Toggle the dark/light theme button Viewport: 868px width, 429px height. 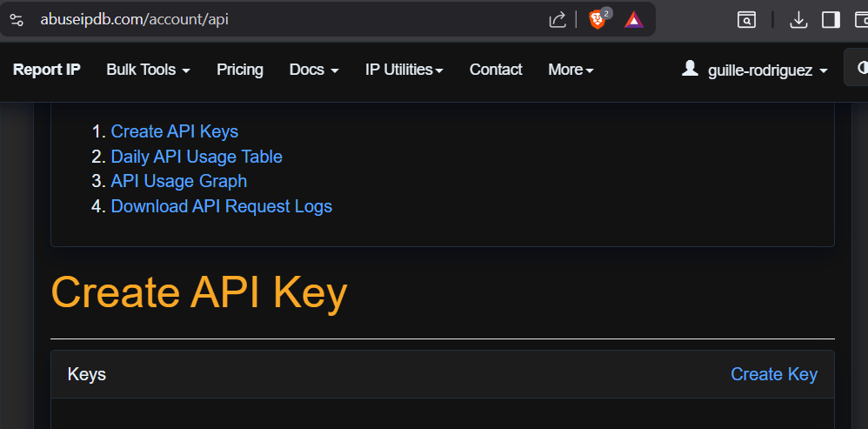859,69
